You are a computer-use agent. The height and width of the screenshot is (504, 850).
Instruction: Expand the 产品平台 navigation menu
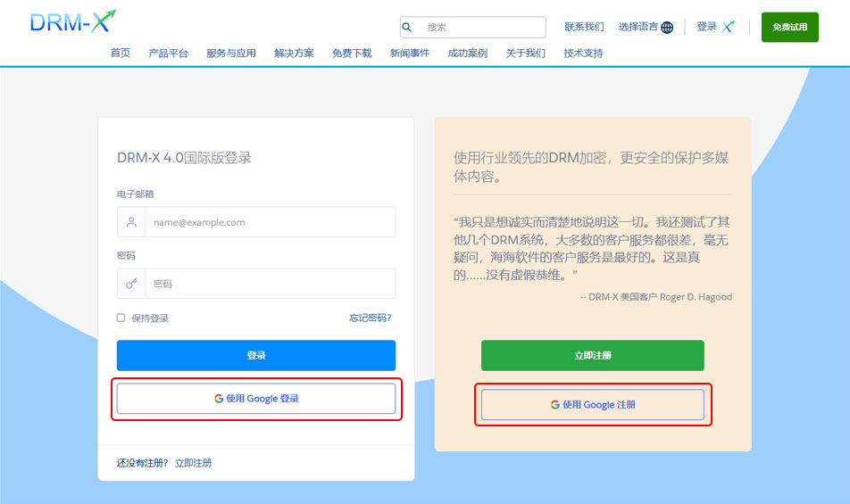(x=168, y=54)
